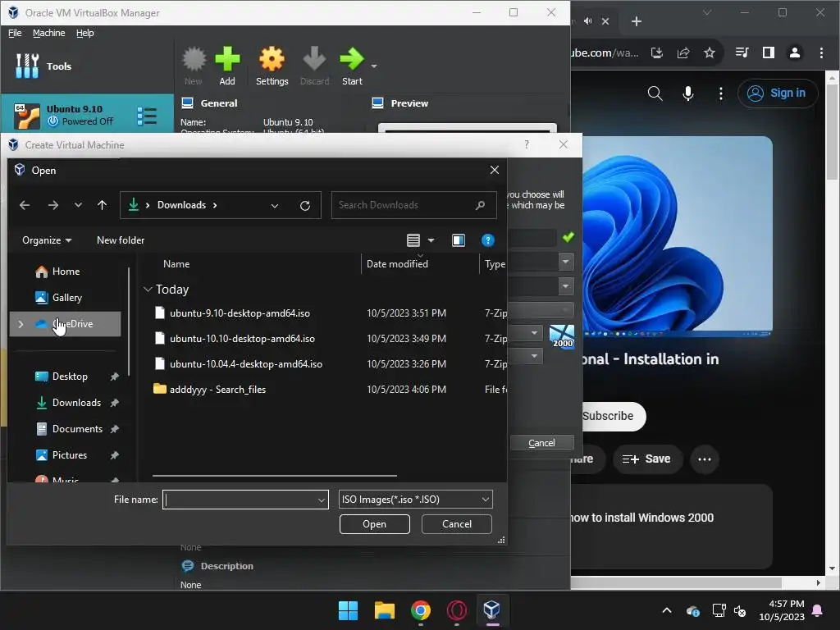Screen dimensions: 840x630
Task: Open recent locations dropdown arrow
Action: (x=78, y=205)
